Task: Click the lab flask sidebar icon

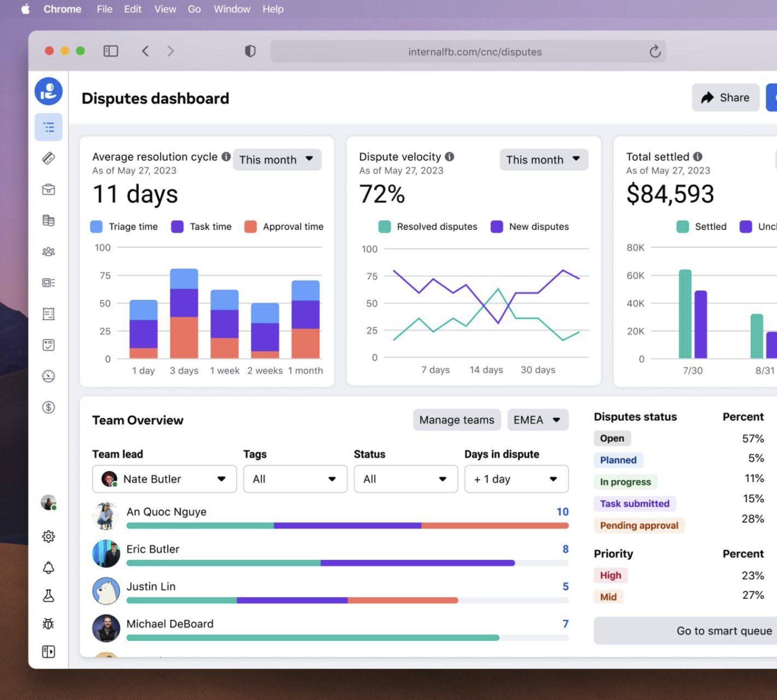Action: pyautogui.click(x=48, y=596)
